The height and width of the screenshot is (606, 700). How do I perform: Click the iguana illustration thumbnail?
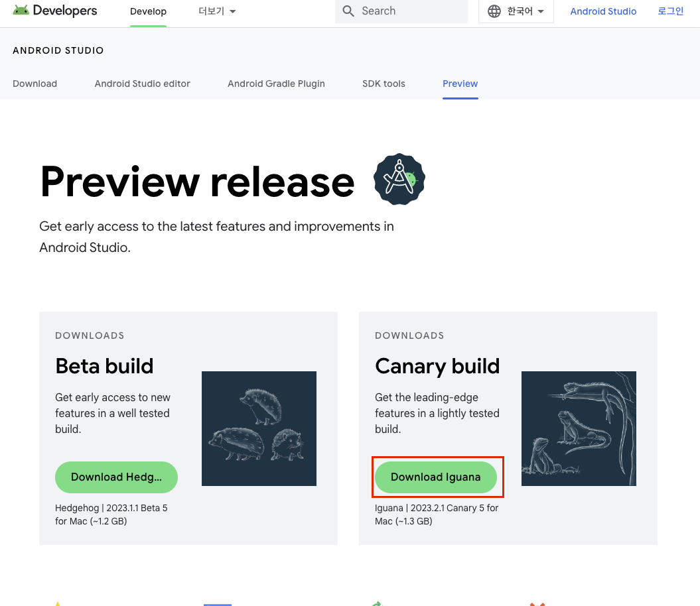pos(579,428)
